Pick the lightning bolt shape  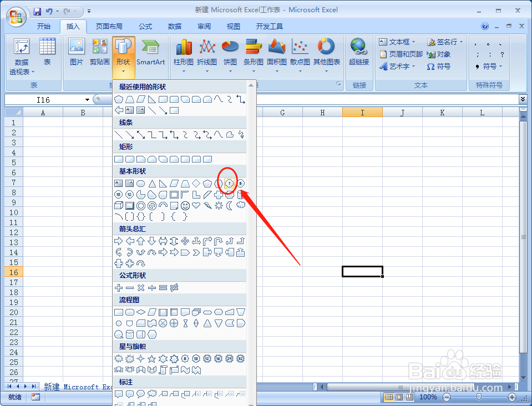pyautogui.click(x=207, y=206)
